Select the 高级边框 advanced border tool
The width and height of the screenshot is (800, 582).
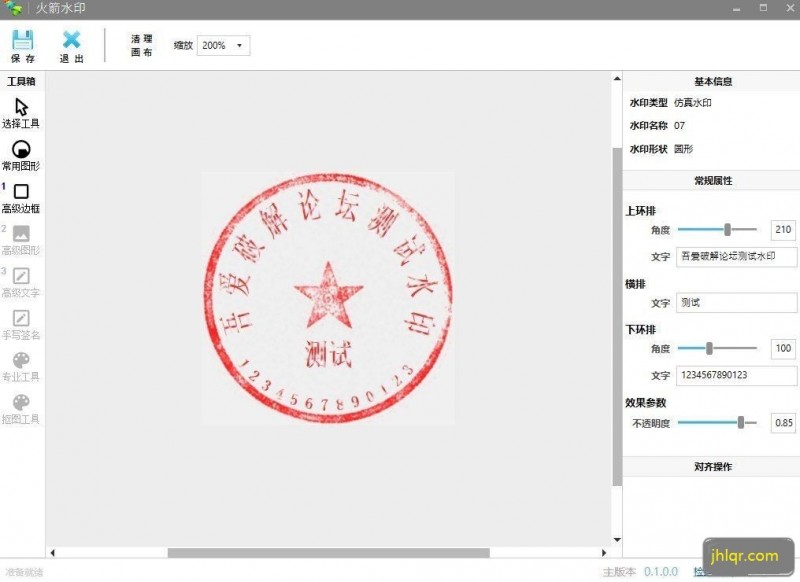point(20,194)
